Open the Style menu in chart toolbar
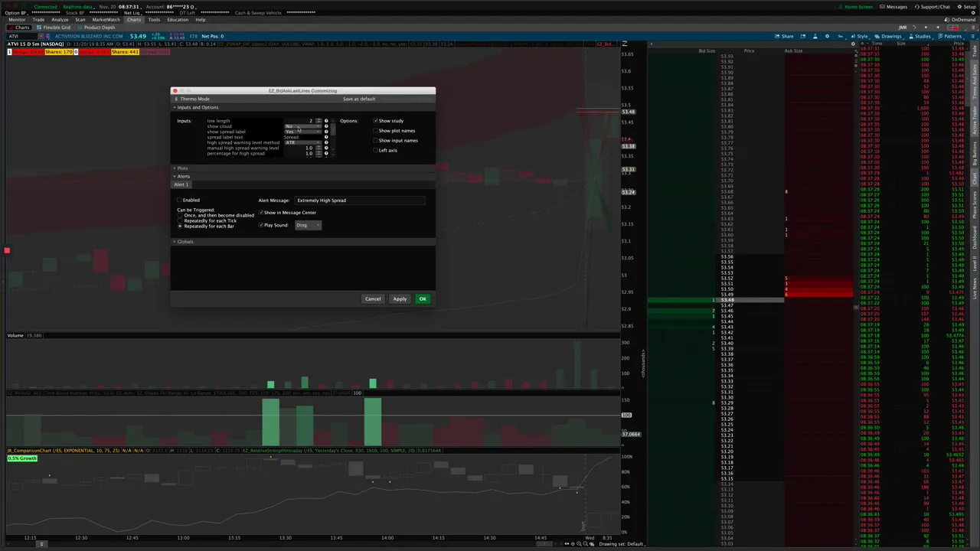The image size is (980, 551). pos(861,36)
